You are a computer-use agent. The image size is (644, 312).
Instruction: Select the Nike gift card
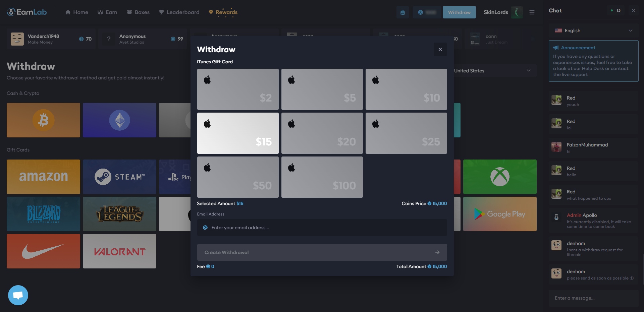click(43, 251)
